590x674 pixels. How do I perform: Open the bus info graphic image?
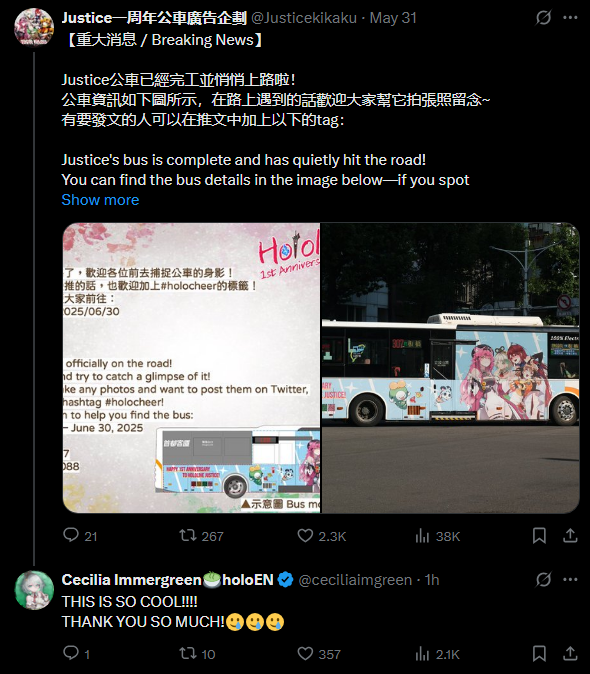click(191, 368)
